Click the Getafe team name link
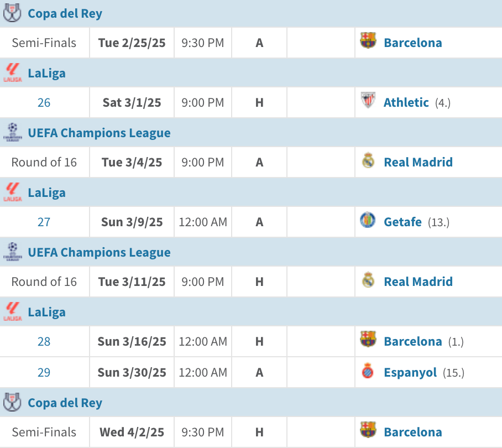The height and width of the screenshot is (448, 502). [403, 222]
